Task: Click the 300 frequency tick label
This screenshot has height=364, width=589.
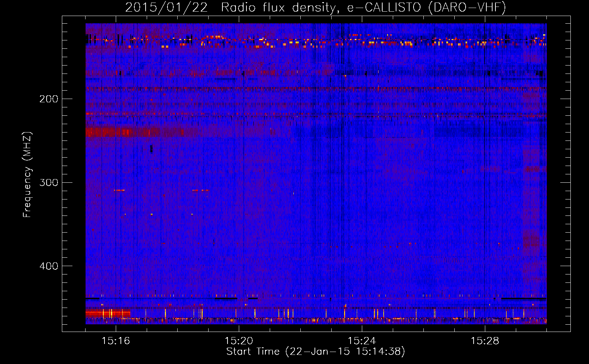Action: point(49,182)
